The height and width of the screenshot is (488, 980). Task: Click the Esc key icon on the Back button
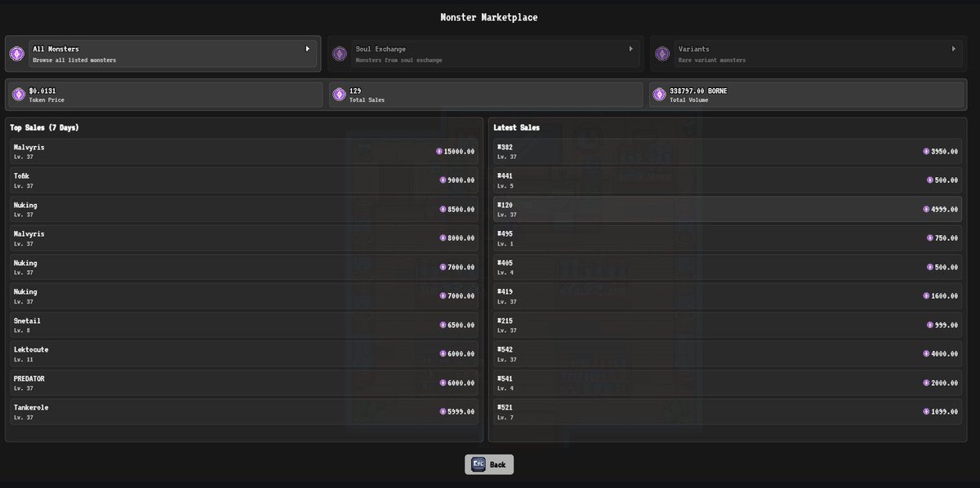pos(478,464)
